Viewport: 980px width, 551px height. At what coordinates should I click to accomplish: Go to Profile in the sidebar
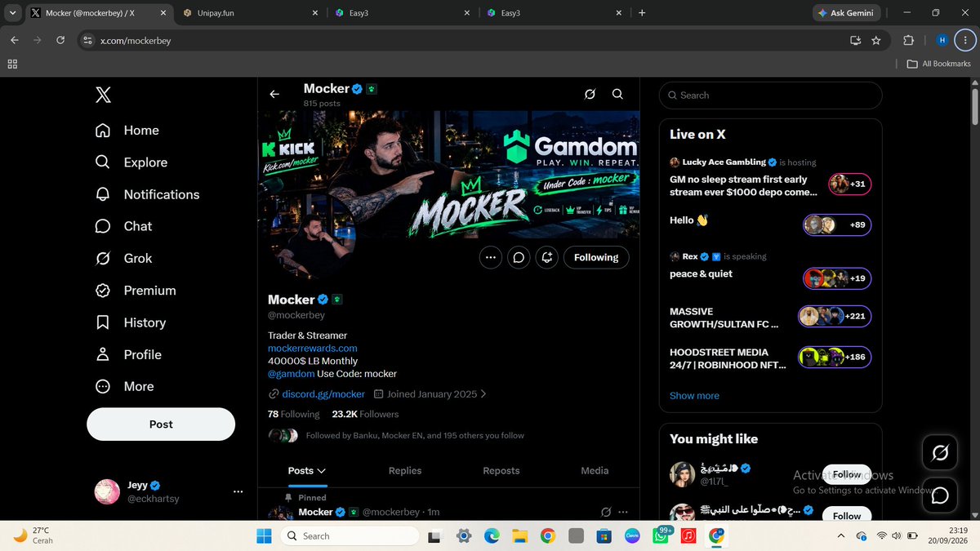tap(127, 354)
